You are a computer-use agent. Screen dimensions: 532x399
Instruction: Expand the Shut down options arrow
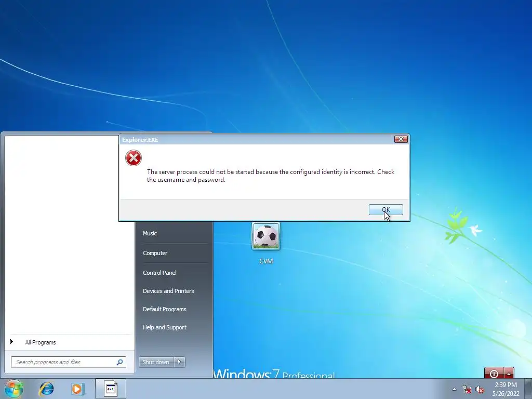[179, 362]
